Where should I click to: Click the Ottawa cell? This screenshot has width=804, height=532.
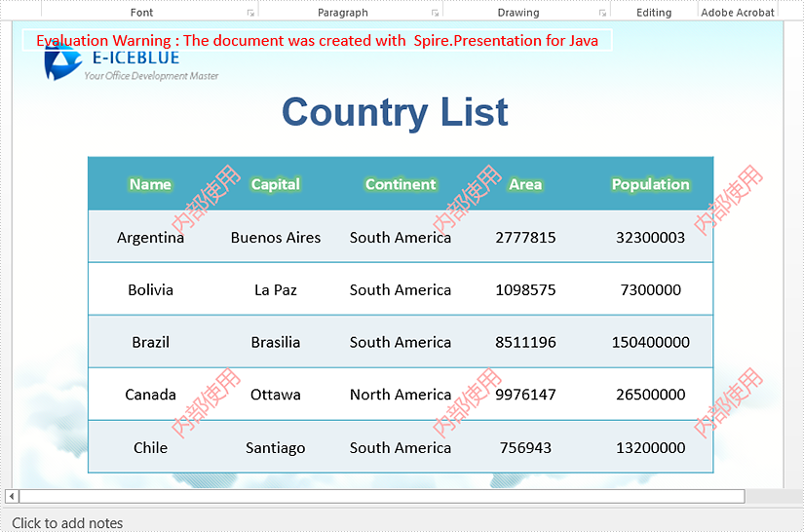pos(276,395)
